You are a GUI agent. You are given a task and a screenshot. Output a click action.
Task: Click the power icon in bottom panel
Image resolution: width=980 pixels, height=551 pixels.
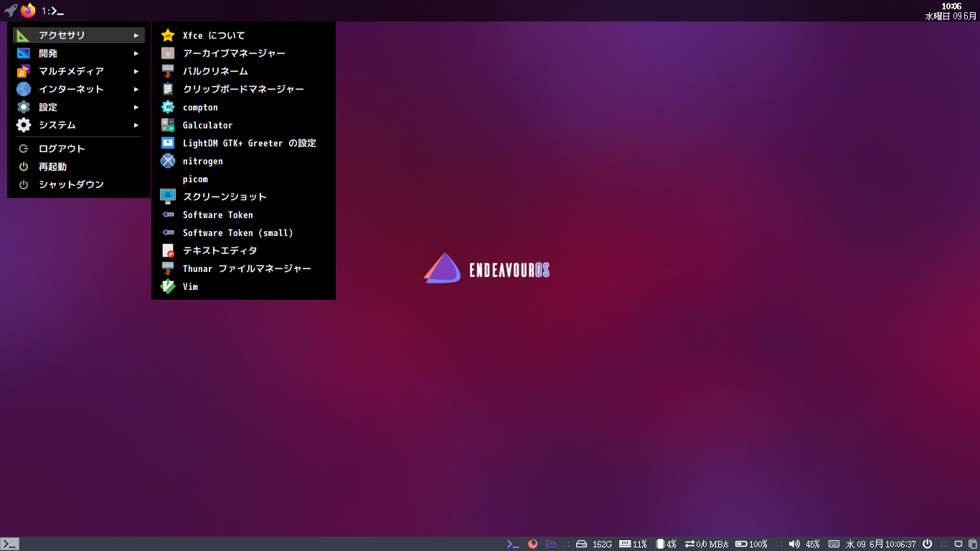[927, 544]
